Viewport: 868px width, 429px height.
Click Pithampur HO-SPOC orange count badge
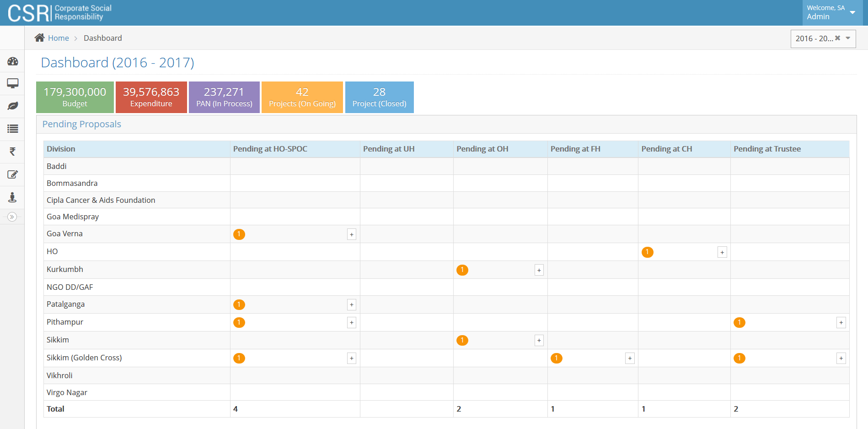[239, 322]
